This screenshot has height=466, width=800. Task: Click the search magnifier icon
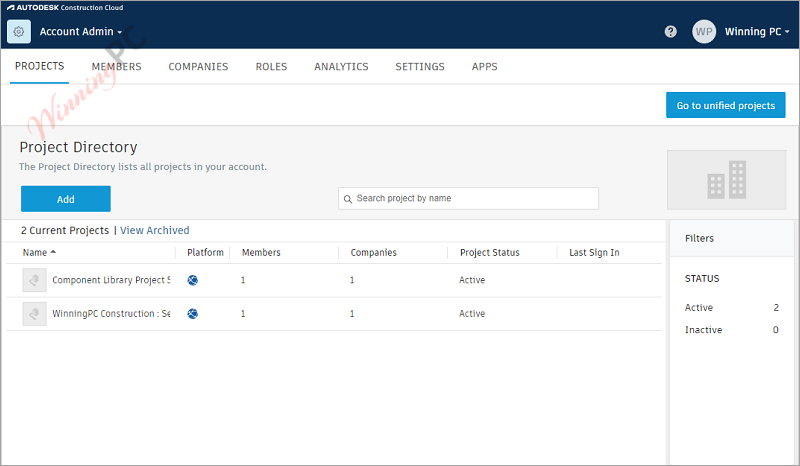click(x=347, y=199)
